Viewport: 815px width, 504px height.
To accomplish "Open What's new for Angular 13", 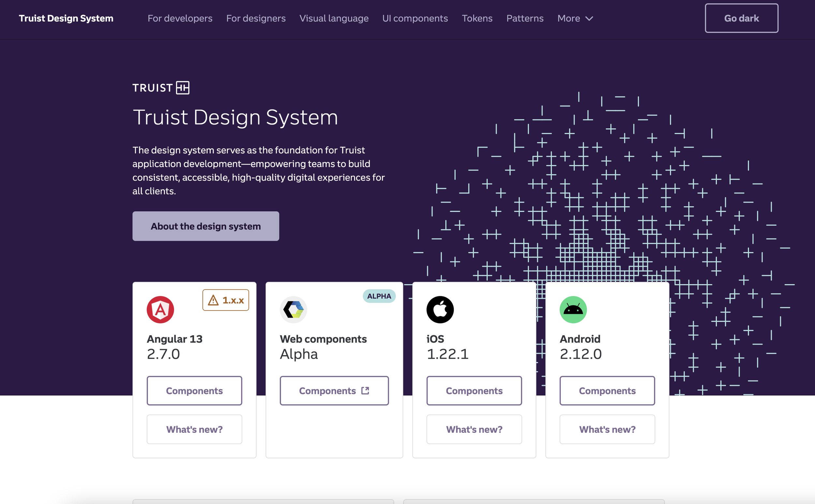I will [x=194, y=429].
